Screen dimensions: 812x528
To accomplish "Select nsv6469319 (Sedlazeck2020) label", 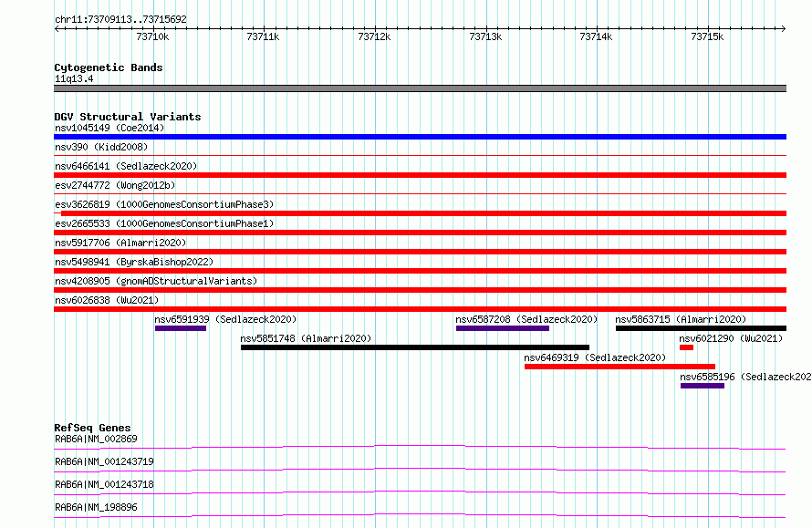I will (595, 357).
